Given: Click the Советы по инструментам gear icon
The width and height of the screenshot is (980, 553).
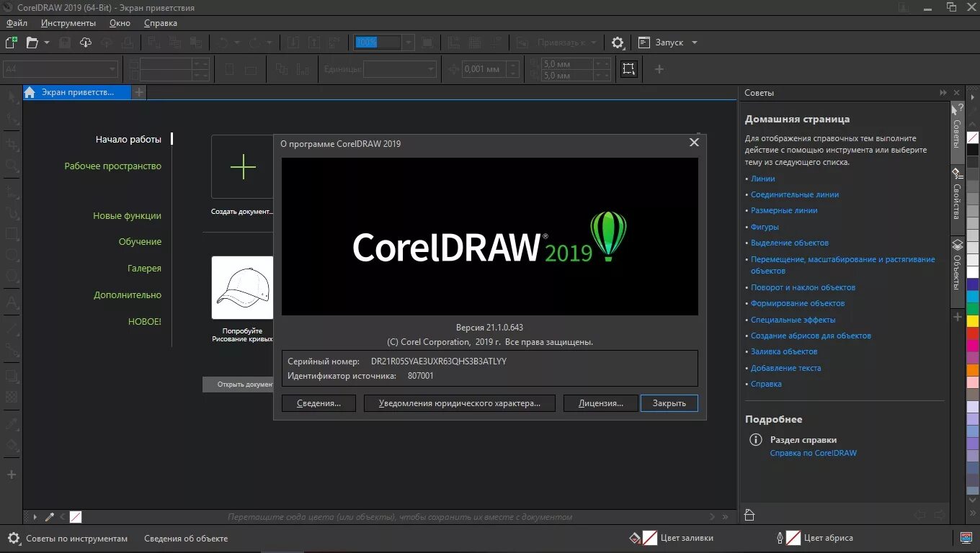Looking at the screenshot, I should tap(14, 538).
